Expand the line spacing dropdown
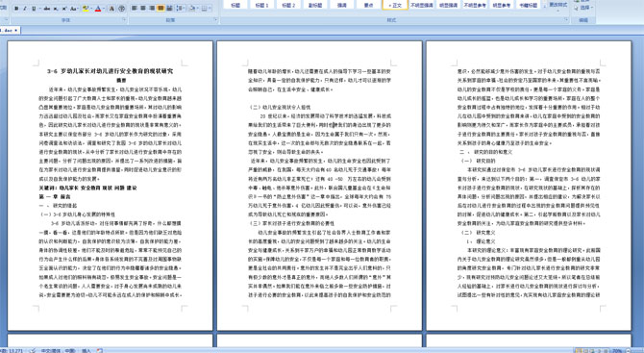This screenshot has width=644, height=353. pyautogui.click(x=184, y=9)
